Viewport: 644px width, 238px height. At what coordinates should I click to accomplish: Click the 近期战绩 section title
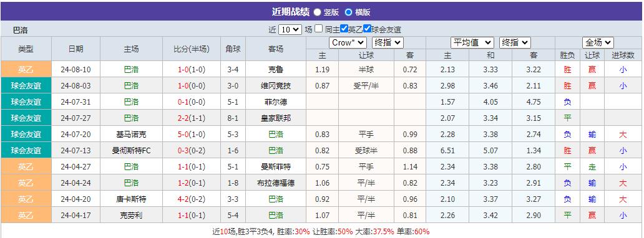pos(290,11)
